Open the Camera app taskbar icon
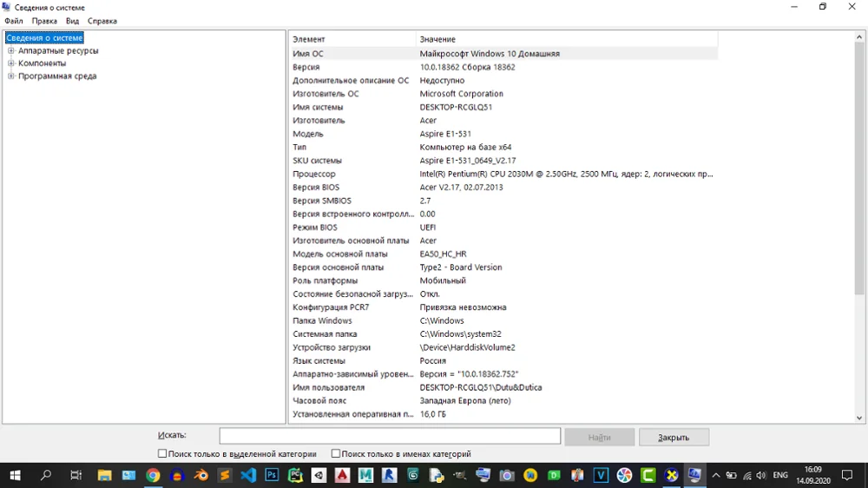Screen dimensions: 868x488 (507, 475)
